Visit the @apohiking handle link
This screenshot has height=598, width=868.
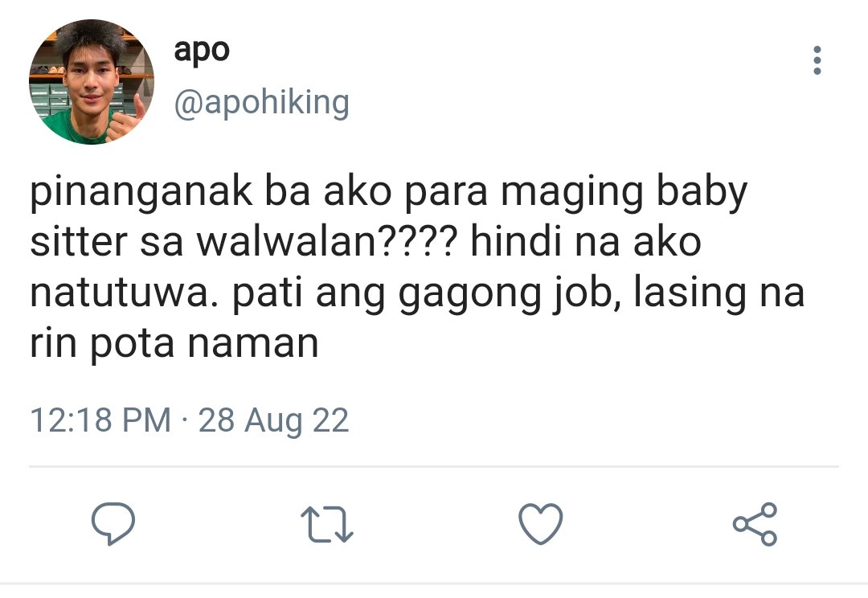(x=262, y=103)
